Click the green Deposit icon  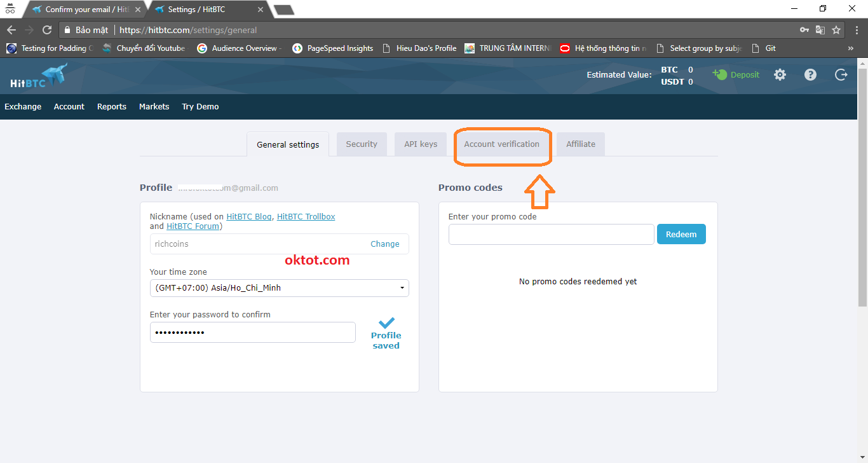(x=720, y=74)
